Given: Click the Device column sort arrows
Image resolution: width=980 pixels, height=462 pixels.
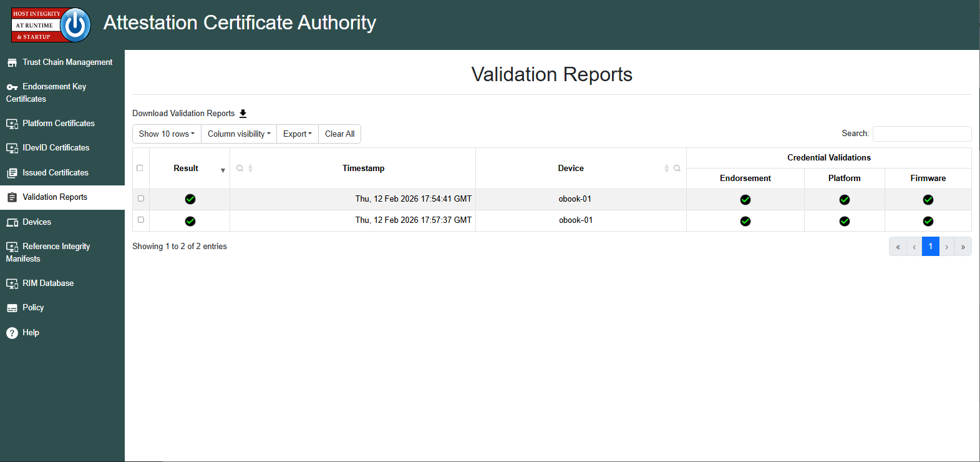Looking at the screenshot, I should (666, 169).
